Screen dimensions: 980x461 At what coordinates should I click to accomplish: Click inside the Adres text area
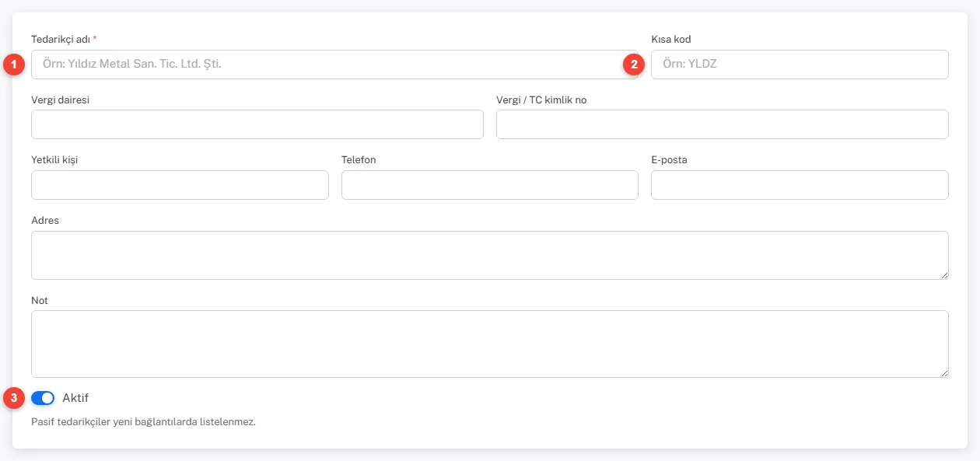point(490,255)
